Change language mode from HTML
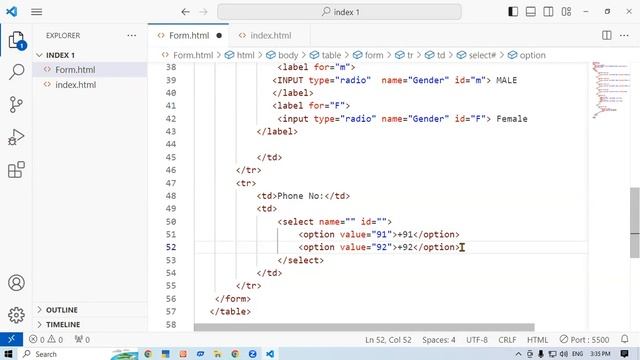The height and width of the screenshot is (360, 640). click(x=537, y=340)
